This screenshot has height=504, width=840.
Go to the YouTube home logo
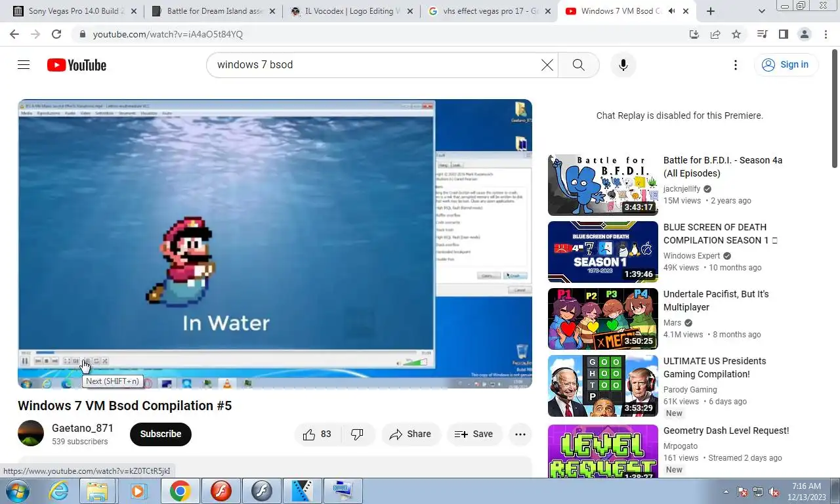77,65
